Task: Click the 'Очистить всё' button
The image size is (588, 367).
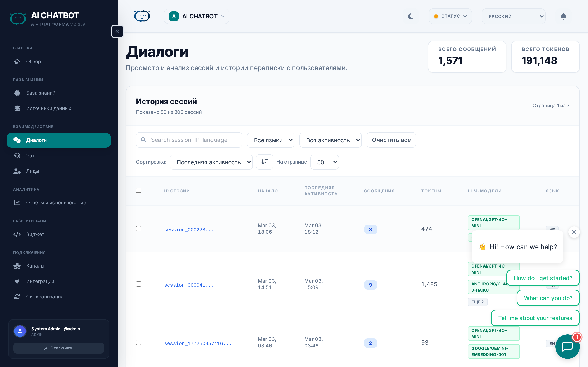Action: [x=391, y=140]
